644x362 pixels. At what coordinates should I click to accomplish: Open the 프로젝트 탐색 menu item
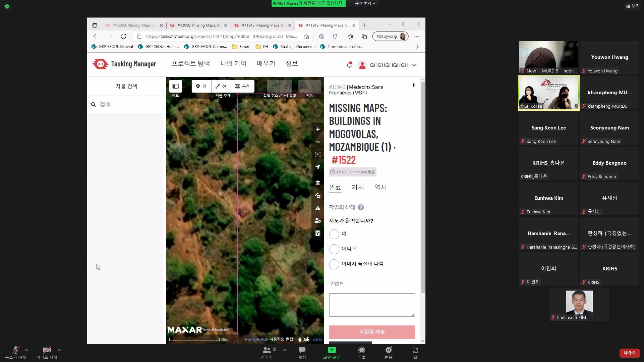click(x=190, y=63)
